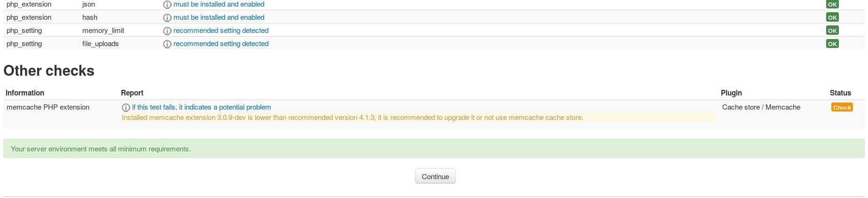Click info icon in memcache PHP extension row
This screenshot has width=868, height=198.
126,108
